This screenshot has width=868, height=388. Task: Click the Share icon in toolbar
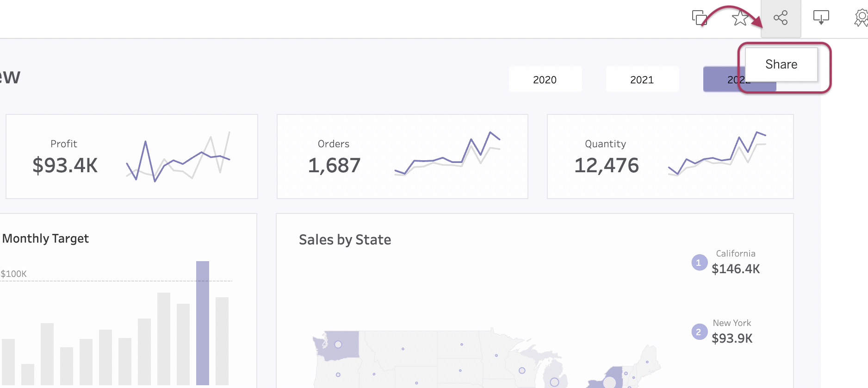[x=781, y=18]
